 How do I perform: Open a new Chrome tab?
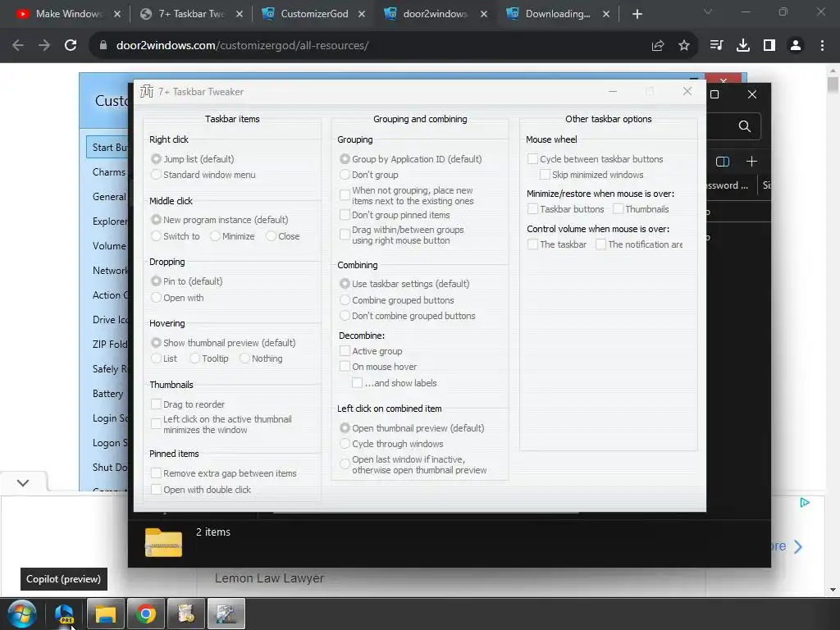(637, 14)
